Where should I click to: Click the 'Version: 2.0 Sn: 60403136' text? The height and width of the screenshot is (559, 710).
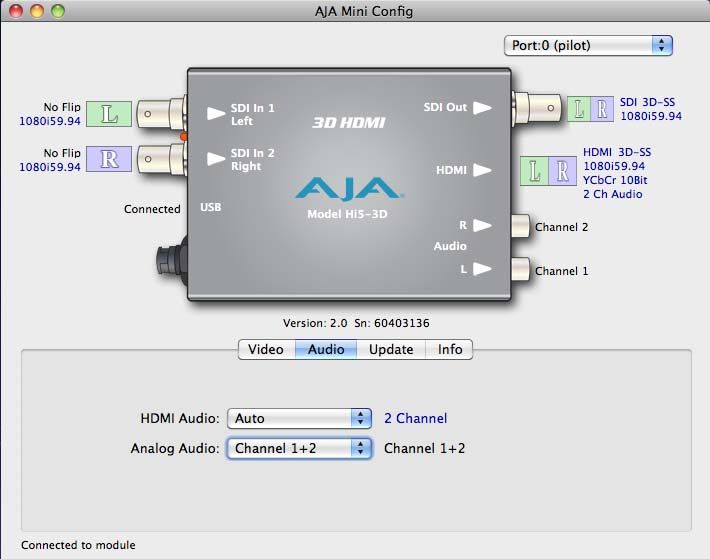click(356, 323)
